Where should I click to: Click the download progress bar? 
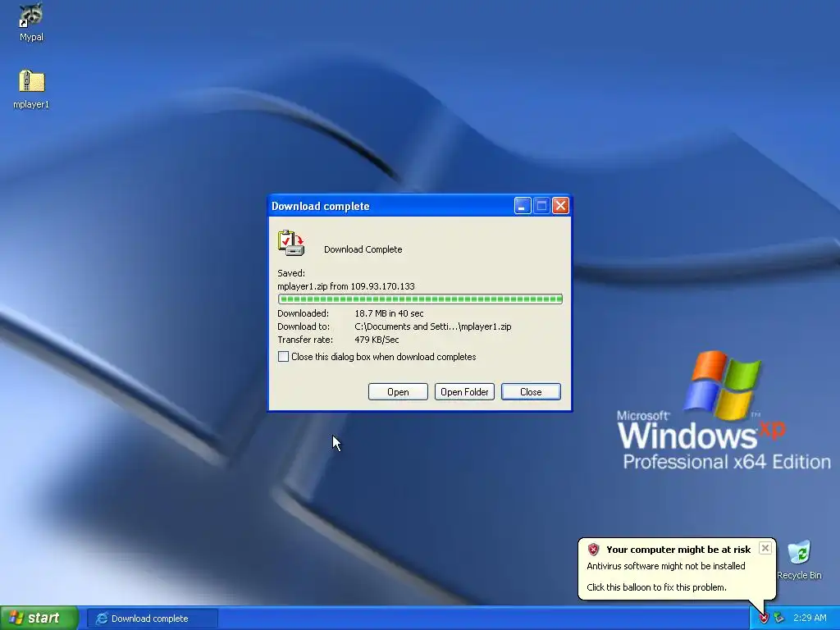[x=420, y=299]
